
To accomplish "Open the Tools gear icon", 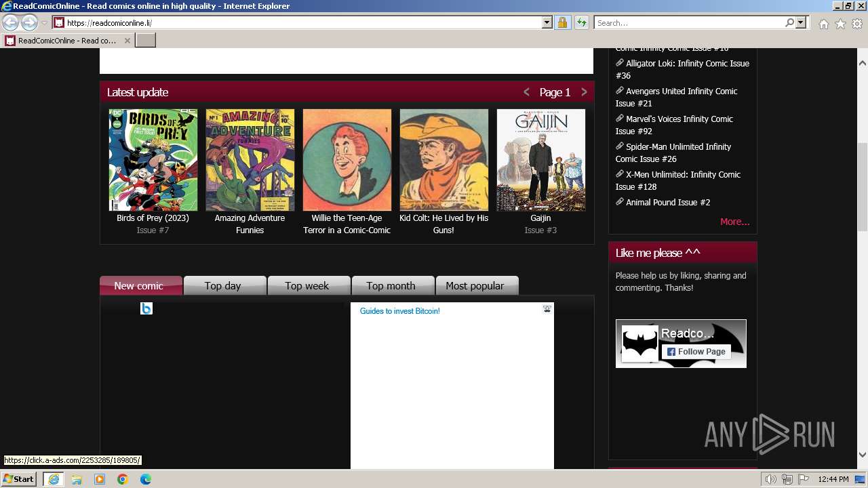I will point(857,24).
